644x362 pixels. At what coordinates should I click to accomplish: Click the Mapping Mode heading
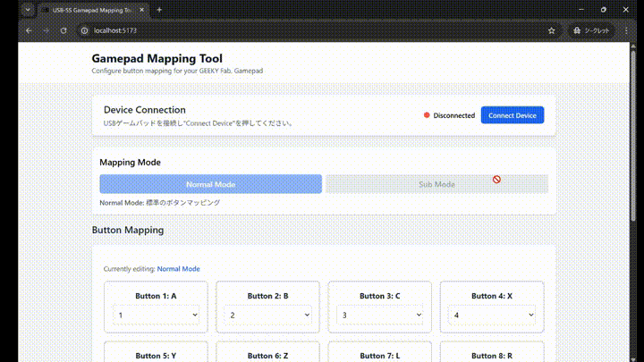click(130, 162)
